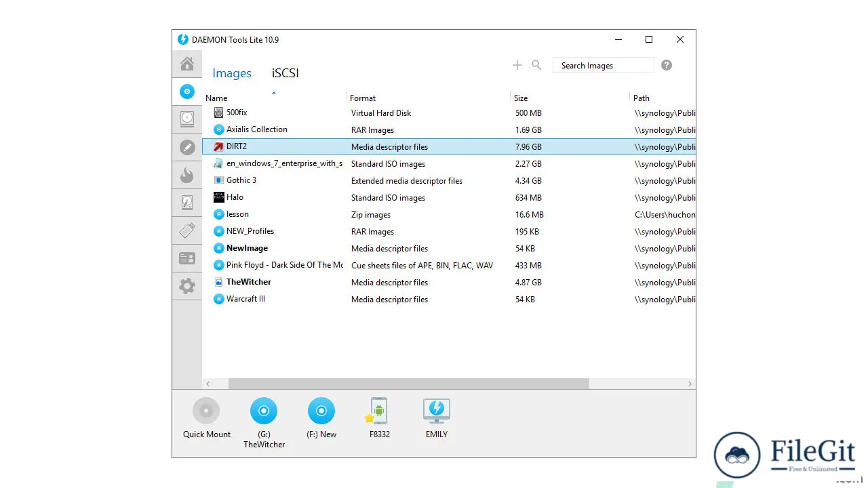Switch to the iSCSI tab

pos(285,73)
